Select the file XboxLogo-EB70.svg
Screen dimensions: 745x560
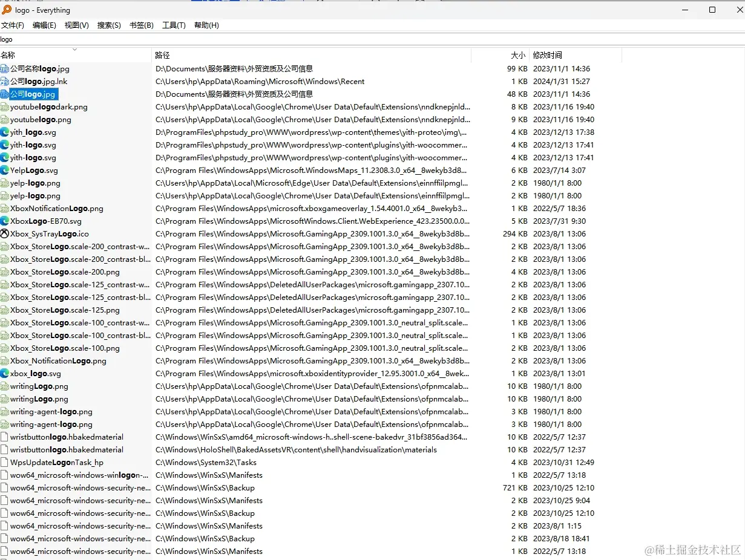46,221
